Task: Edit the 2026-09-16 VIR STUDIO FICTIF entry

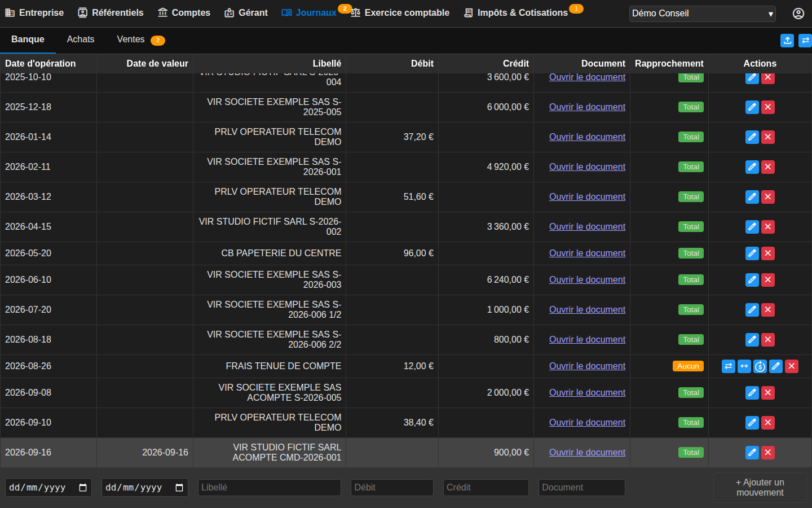Action: [x=752, y=453]
